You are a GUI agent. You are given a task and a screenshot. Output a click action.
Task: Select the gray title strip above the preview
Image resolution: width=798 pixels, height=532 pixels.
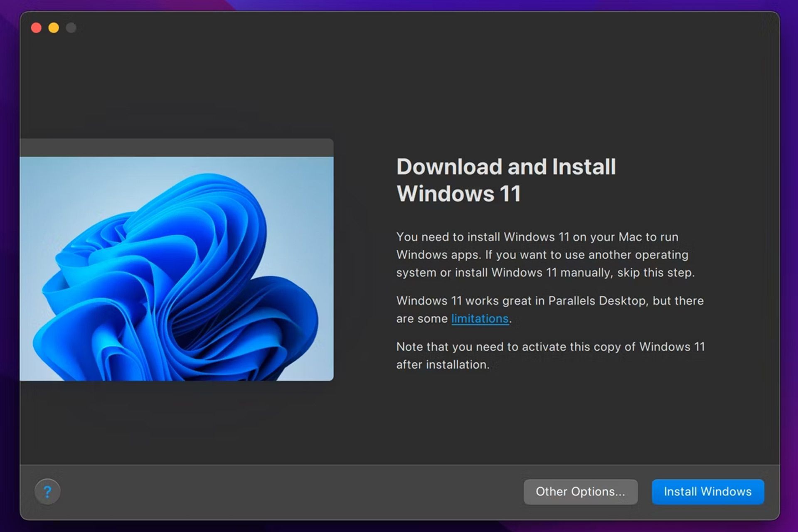(x=177, y=148)
